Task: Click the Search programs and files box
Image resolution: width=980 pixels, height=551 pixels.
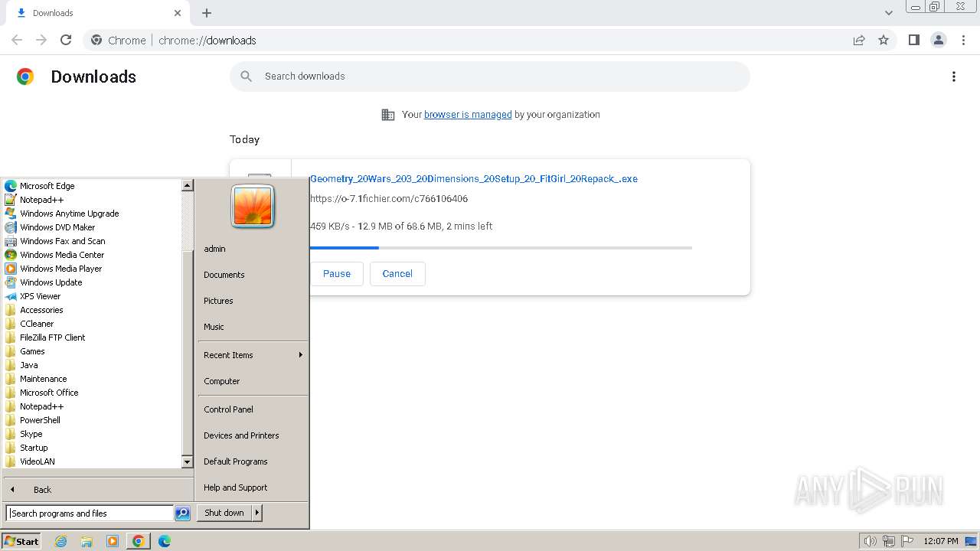Action: (90, 514)
